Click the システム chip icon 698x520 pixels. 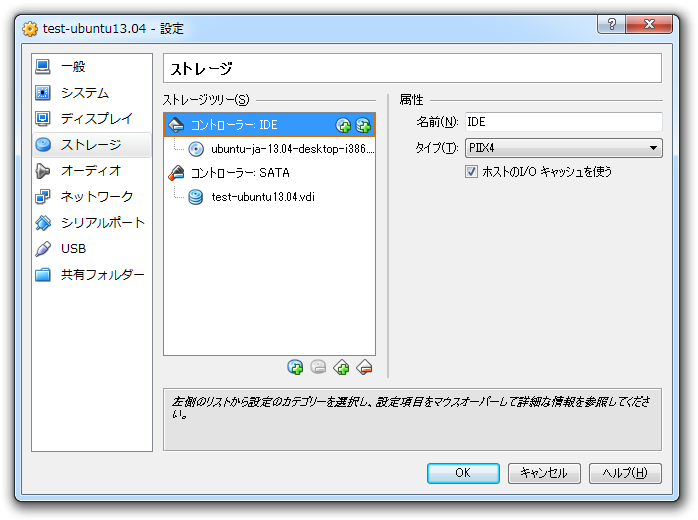click(x=43, y=93)
